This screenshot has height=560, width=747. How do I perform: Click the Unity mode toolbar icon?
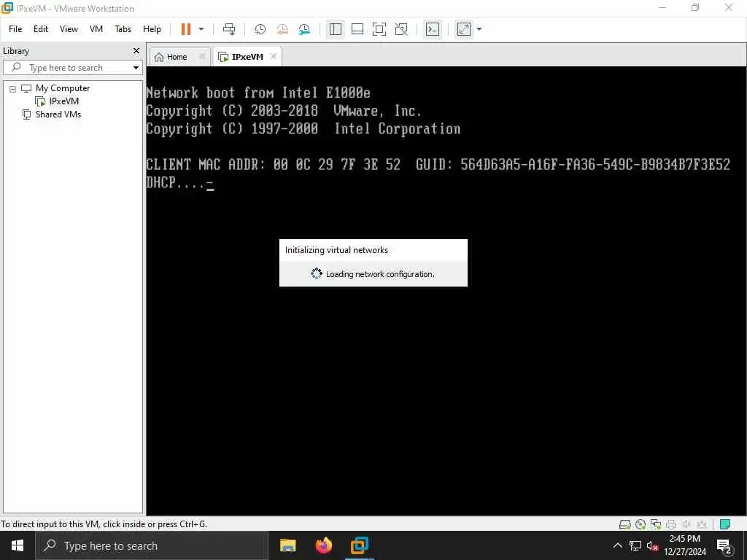click(401, 29)
